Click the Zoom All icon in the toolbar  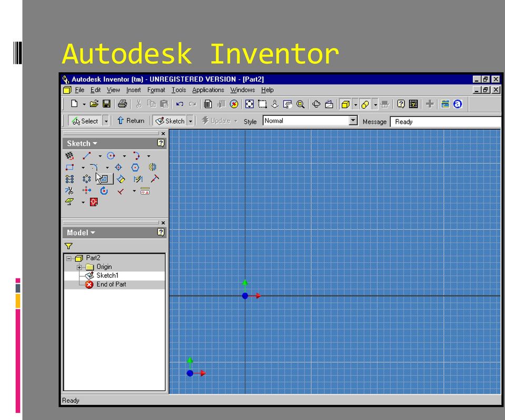[x=249, y=104]
